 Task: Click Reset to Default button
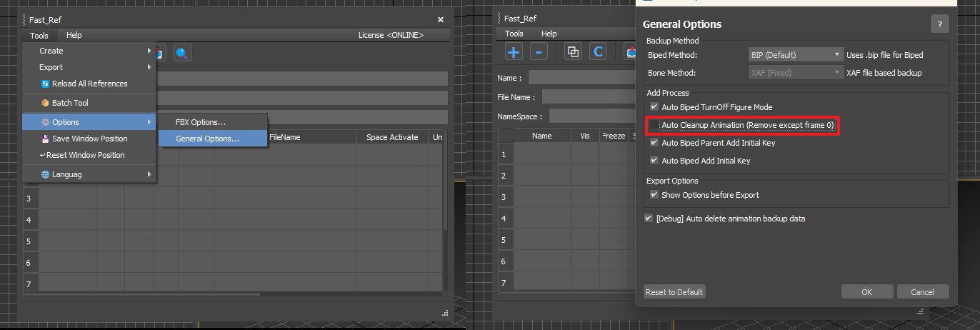point(674,291)
